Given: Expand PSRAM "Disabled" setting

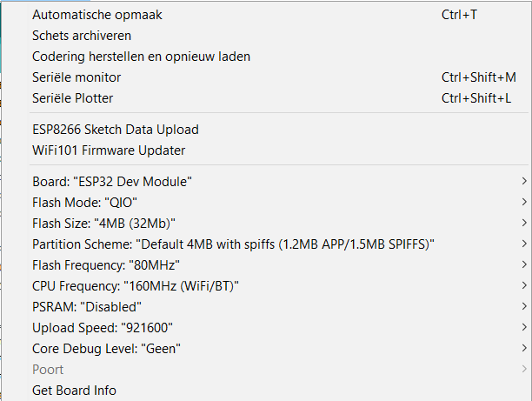Looking at the screenshot, I should coord(87,307).
